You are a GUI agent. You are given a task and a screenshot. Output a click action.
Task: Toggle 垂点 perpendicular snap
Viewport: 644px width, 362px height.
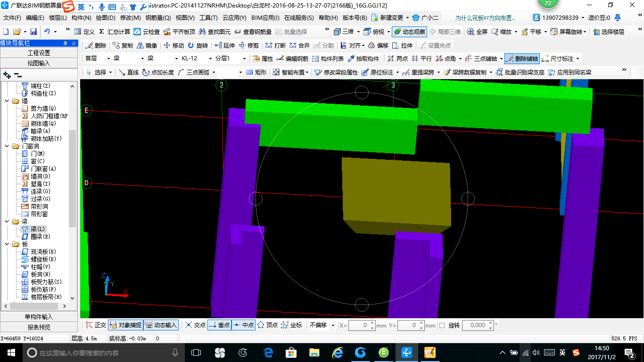219,325
